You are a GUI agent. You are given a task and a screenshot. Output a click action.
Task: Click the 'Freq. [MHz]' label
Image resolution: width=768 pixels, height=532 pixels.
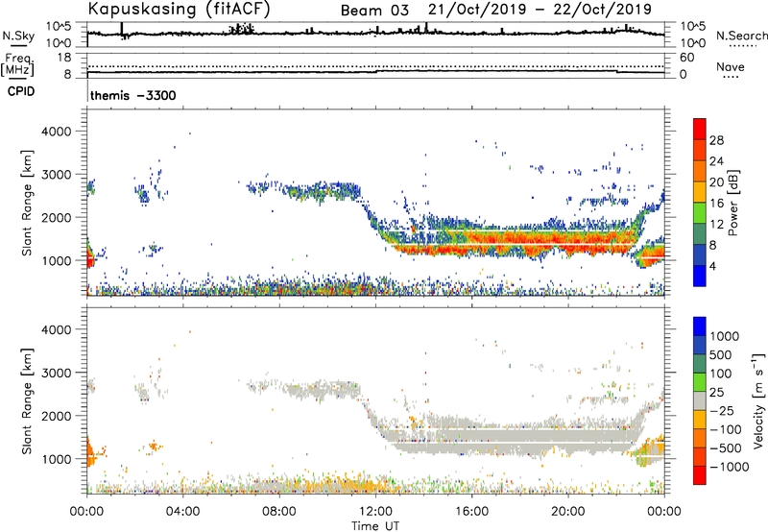click(x=17, y=65)
